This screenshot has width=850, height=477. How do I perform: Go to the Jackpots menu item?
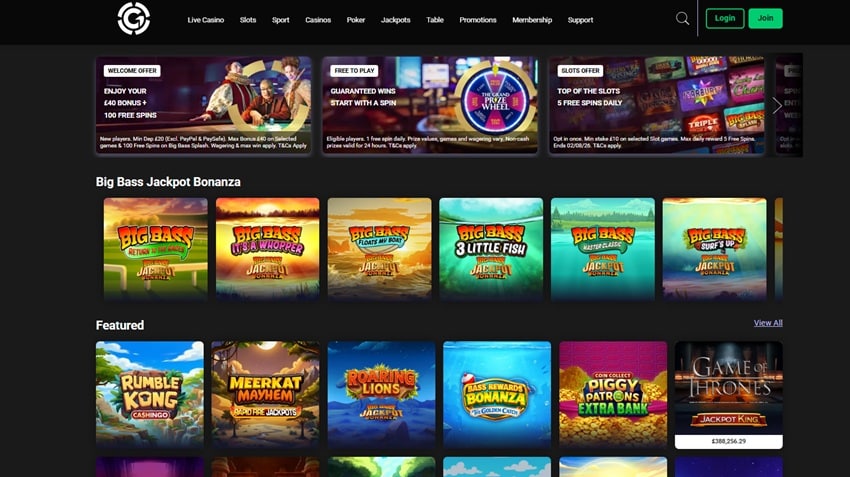point(395,20)
